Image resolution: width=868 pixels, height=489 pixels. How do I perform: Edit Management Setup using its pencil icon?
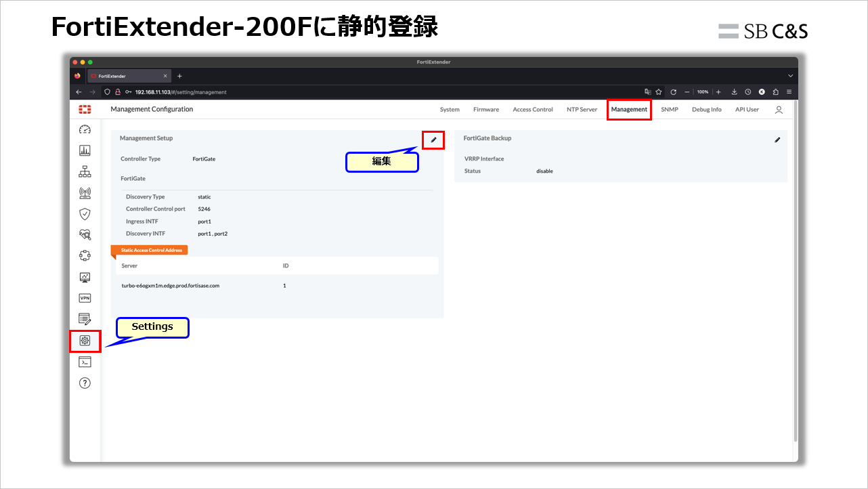pos(433,140)
